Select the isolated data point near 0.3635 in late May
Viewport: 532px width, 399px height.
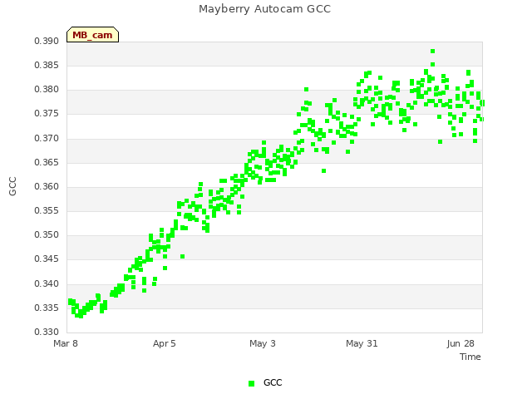click(323, 171)
